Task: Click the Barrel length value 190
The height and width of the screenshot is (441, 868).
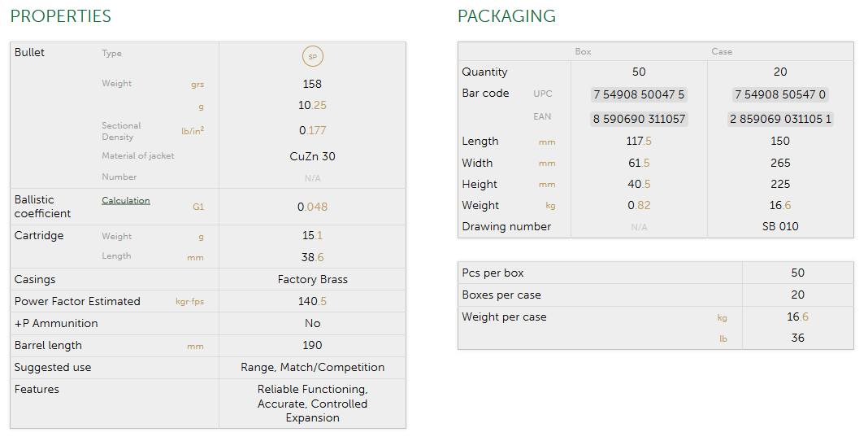Action: [x=312, y=345]
